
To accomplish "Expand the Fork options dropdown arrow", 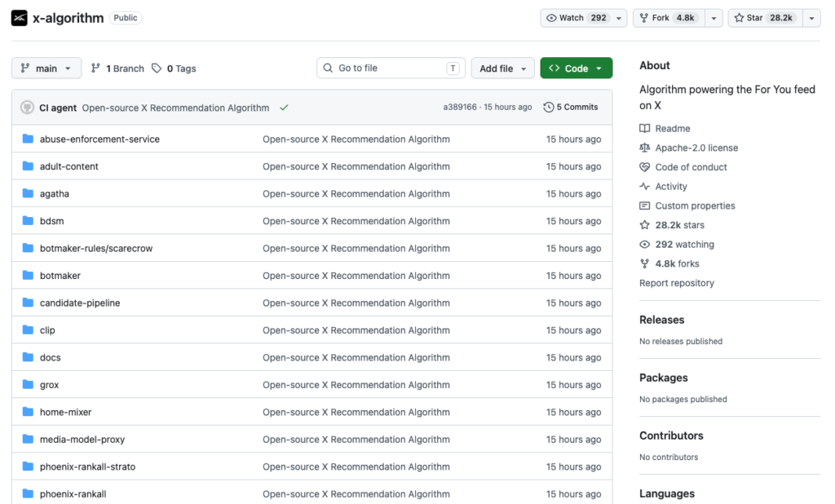I will [714, 18].
